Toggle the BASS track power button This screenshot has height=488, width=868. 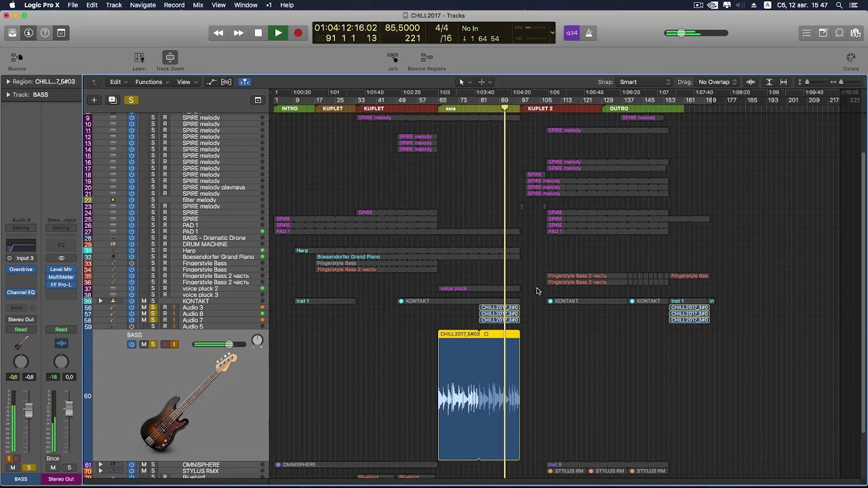coord(132,344)
